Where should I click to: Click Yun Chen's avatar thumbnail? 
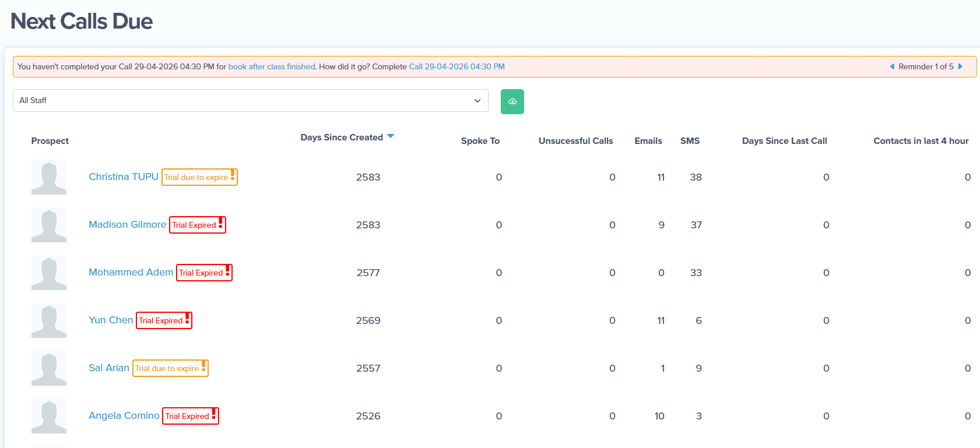[x=49, y=320]
